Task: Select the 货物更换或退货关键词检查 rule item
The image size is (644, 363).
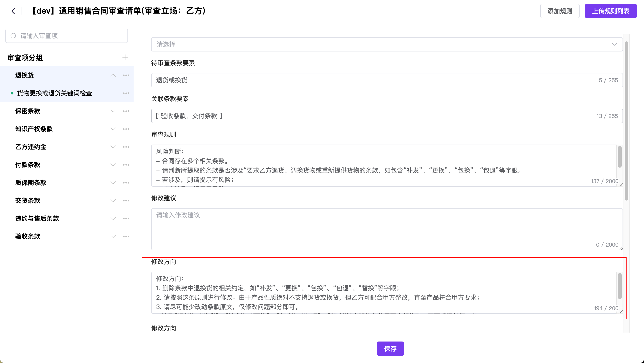Action: pyautogui.click(x=55, y=93)
